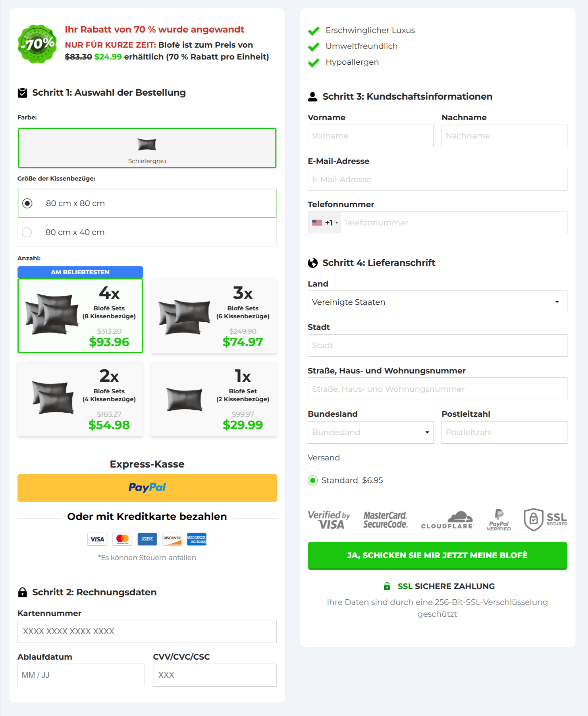Select the 80 cm x 40 cm size

pos(27,233)
